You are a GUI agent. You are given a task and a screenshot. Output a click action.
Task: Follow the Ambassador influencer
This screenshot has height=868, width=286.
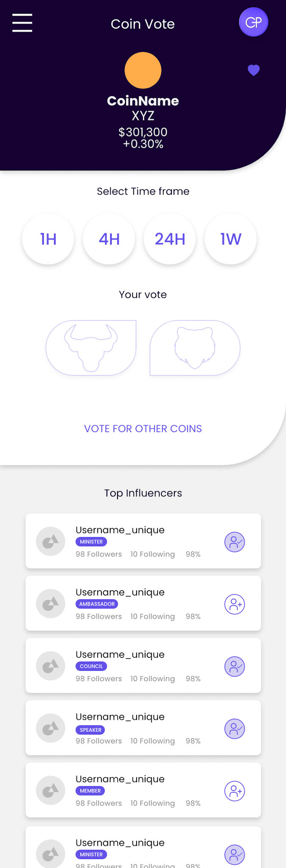(x=235, y=604)
